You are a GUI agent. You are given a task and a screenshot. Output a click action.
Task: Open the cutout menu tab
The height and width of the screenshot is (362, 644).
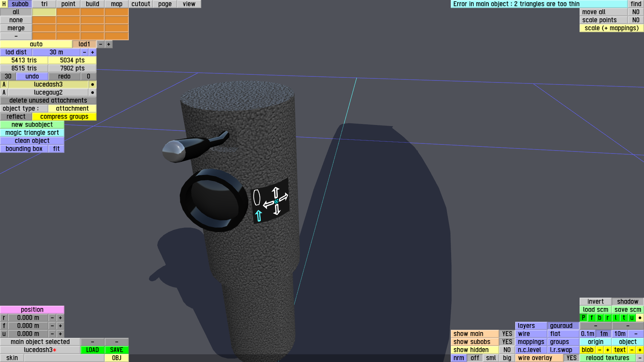click(x=141, y=4)
